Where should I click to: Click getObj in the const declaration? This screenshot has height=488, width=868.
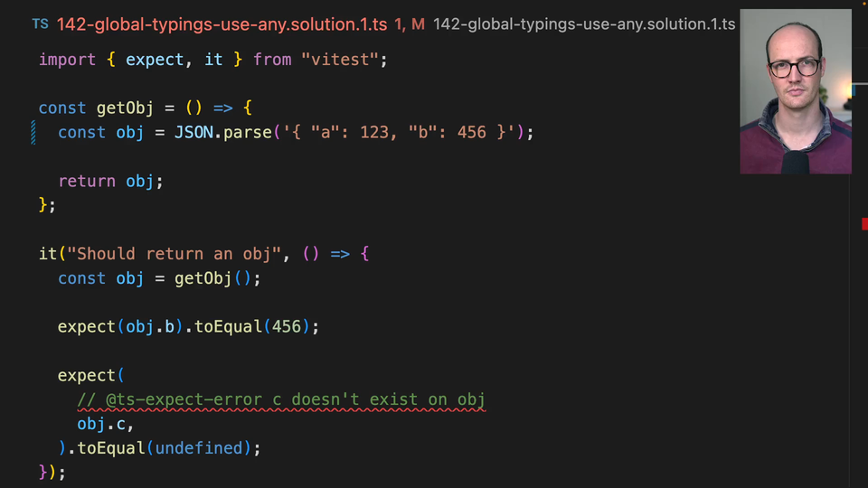point(125,108)
